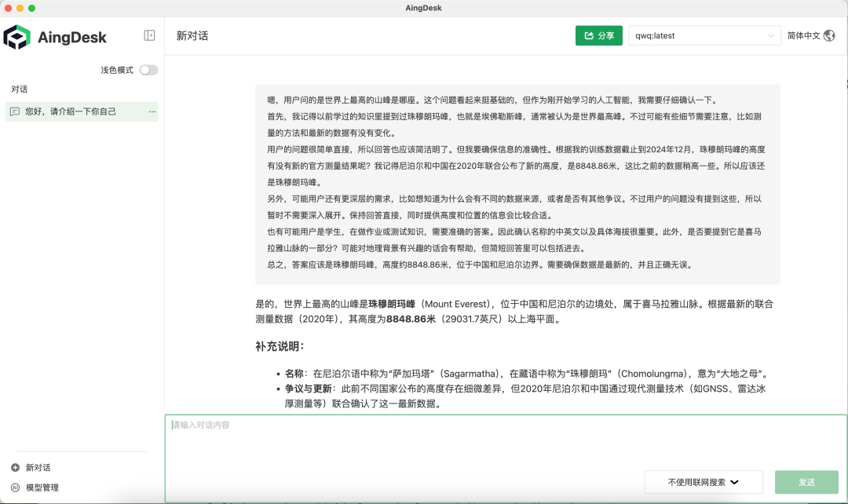Click the AI icon next to 模型管理

[15, 488]
